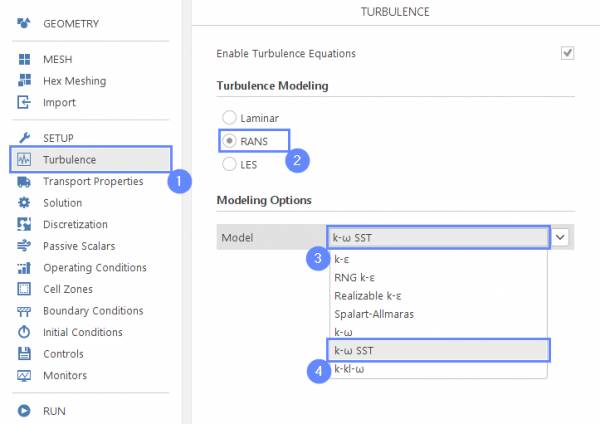The image size is (600, 424).
Task: Click the Mesh grid icon
Action: tap(24, 59)
